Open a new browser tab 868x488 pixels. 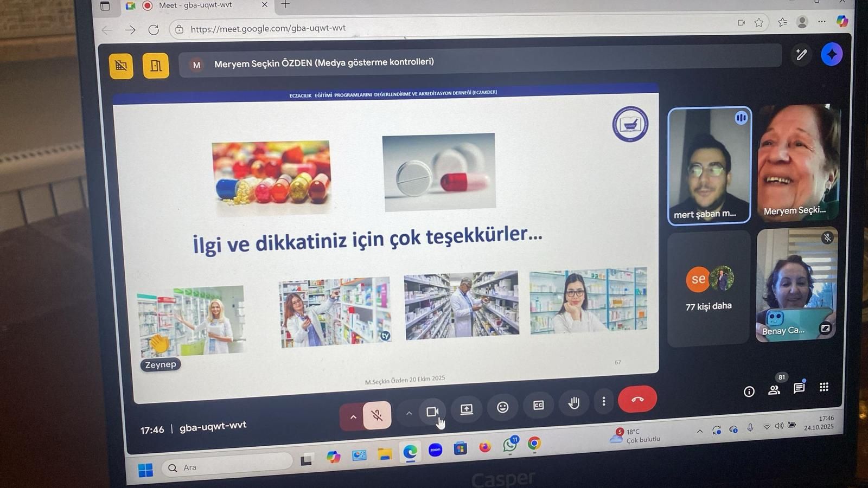pyautogui.click(x=285, y=5)
